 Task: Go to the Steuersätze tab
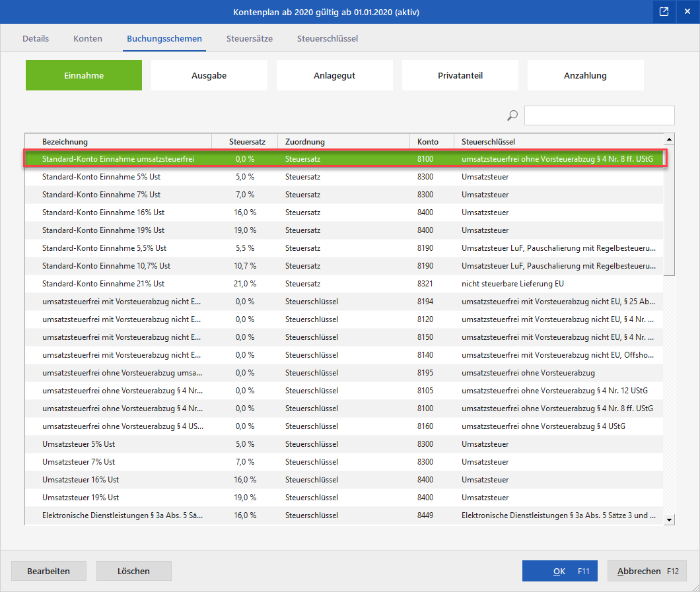250,38
